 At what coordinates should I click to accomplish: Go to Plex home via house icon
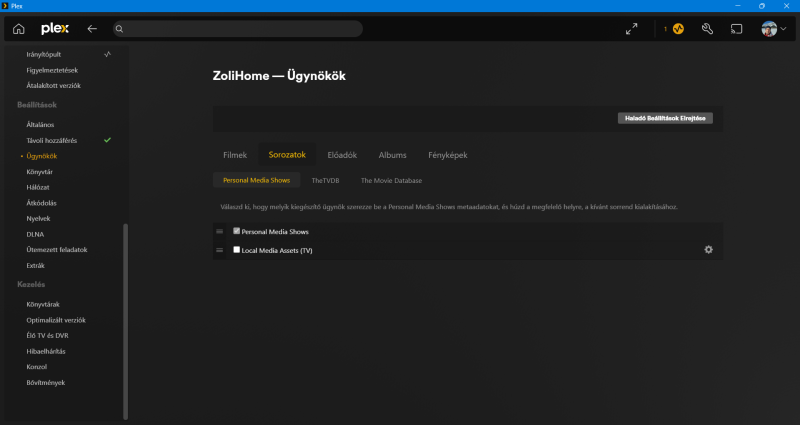[19, 29]
